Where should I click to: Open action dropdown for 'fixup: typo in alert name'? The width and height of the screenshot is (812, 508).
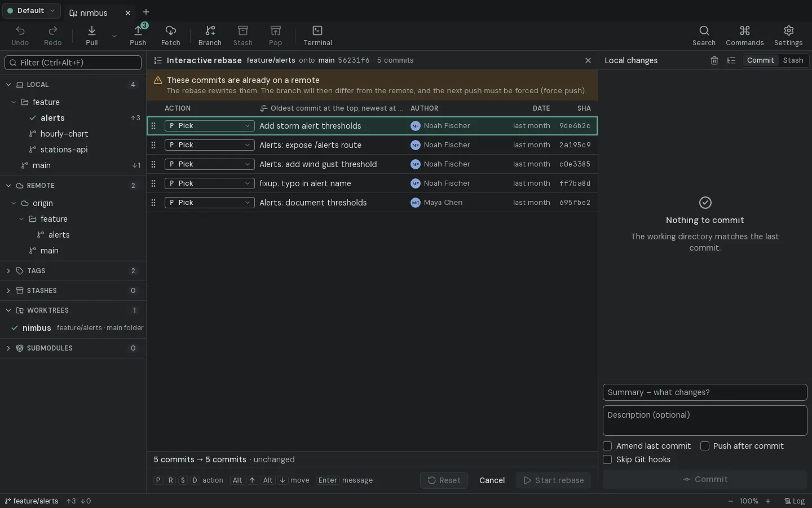coord(209,183)
